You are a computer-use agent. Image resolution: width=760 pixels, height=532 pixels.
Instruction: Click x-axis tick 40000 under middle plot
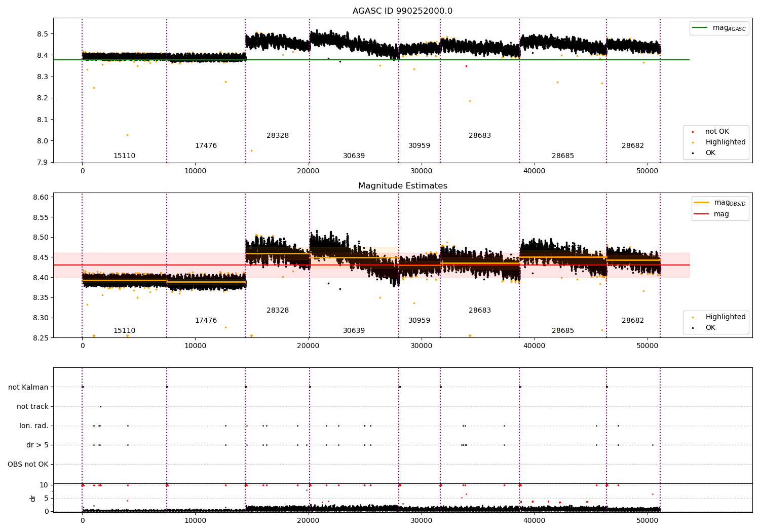point(534,346)
